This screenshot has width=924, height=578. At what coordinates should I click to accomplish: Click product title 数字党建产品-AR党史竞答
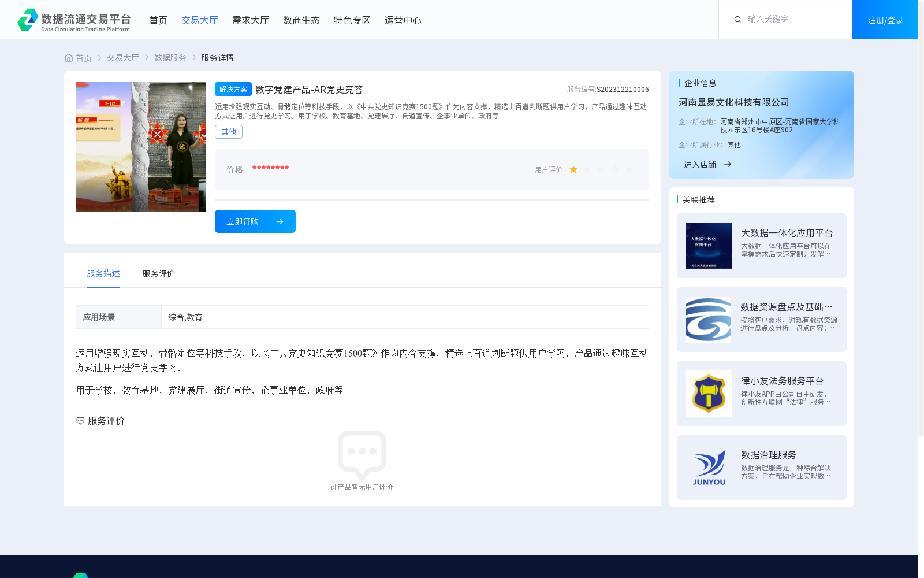309,90
